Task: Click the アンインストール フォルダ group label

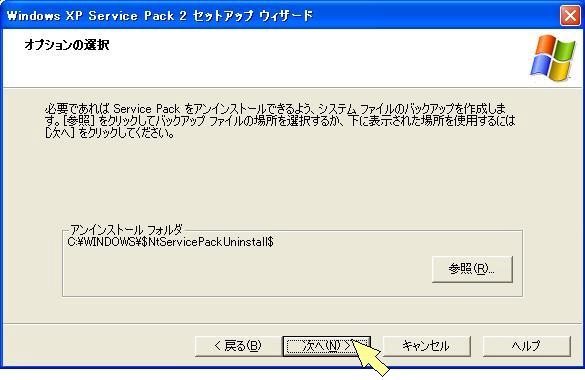Action: (x=126, y=229)
